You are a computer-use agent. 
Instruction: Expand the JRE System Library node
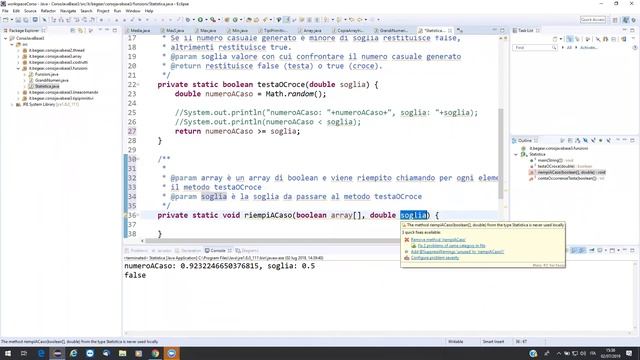point(12,104)
